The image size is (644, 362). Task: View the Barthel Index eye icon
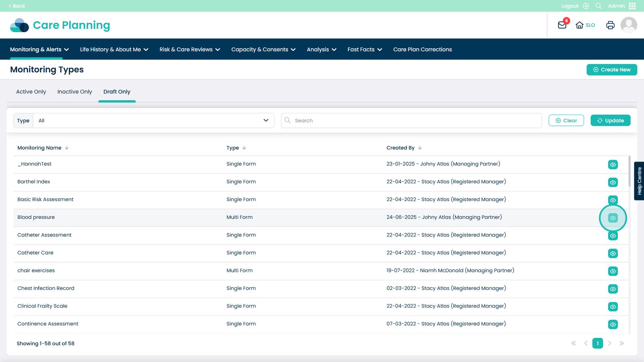point(613,182)
